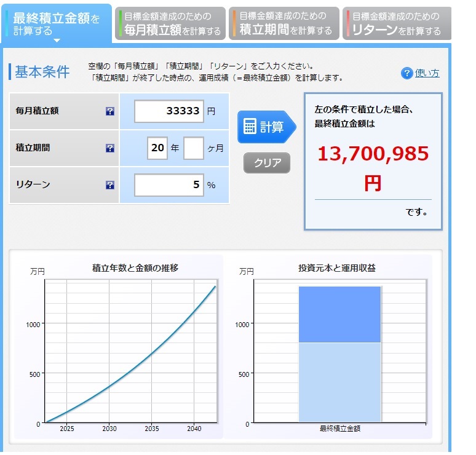Open the 積立期間を計算する tab
Image resolution: width=476 pixels, height=455 pixels.
click(284, 24)
